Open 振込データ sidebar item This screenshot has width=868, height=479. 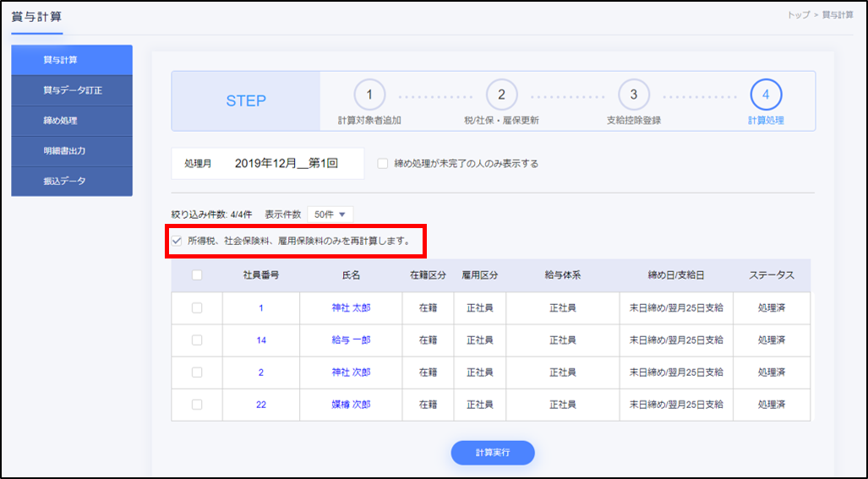[72, 181]
